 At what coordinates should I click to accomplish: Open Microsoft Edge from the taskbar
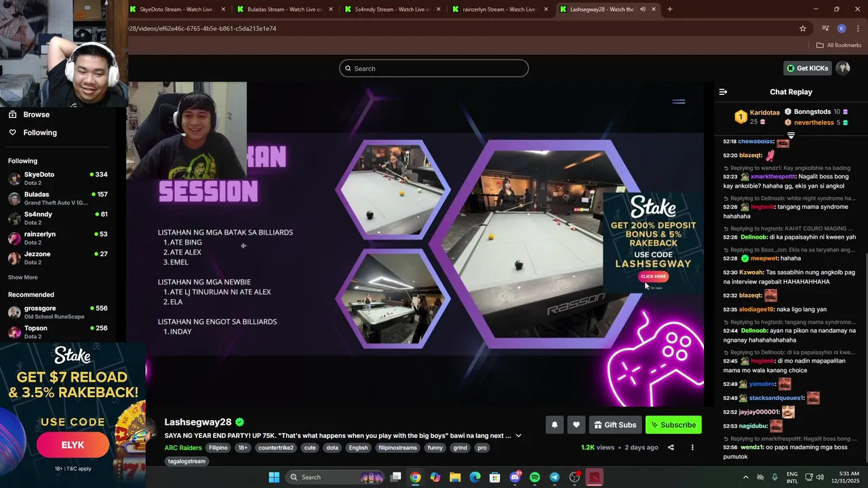point(475,477)
